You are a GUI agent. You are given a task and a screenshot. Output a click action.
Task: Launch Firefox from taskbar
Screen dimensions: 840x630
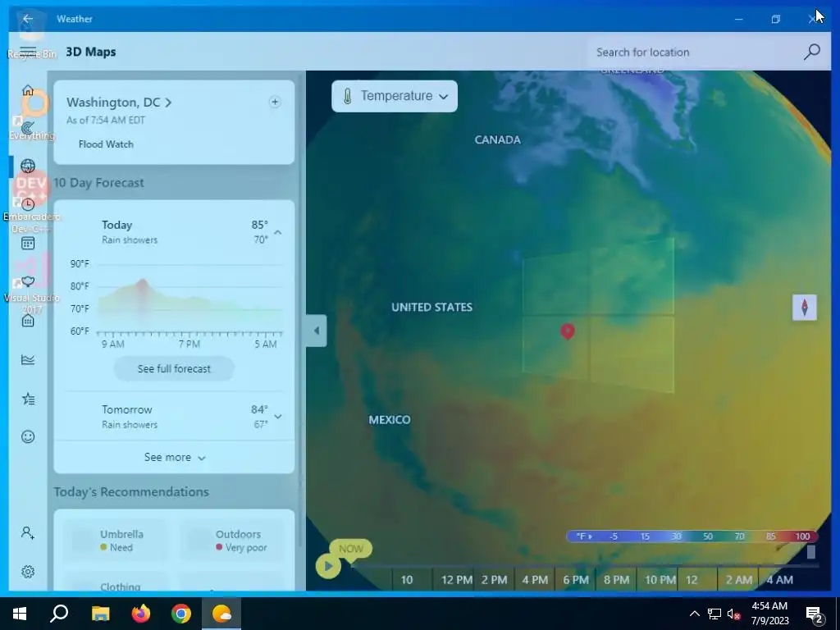coord(141,614)
